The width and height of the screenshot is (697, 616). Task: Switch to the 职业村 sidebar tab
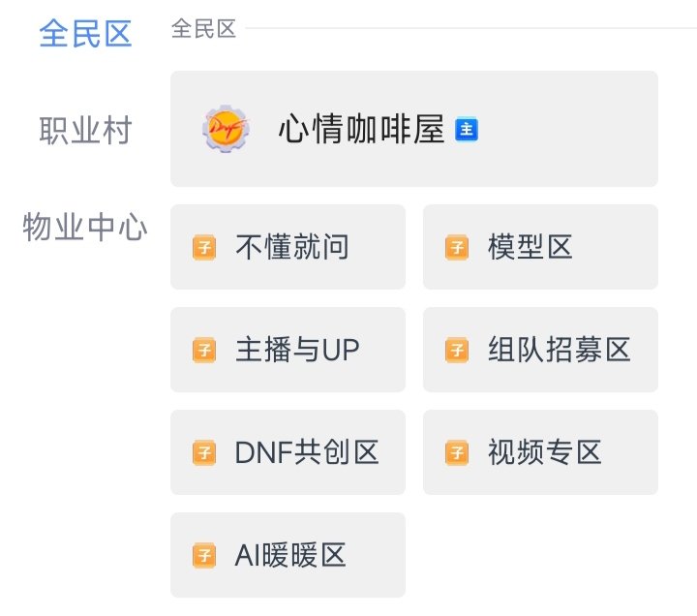(85, 131)
